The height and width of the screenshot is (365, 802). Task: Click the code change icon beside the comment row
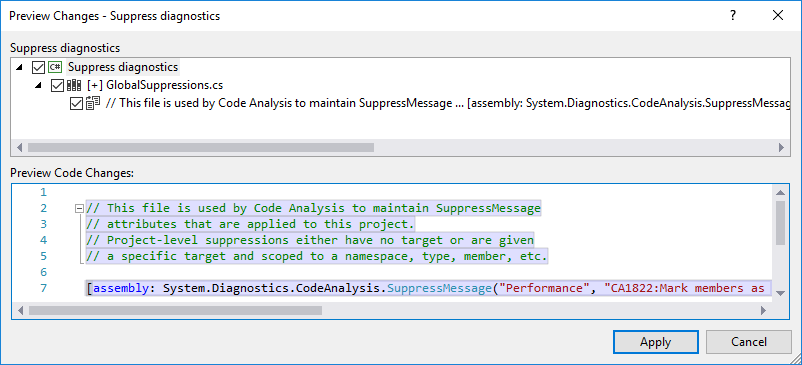(x=93, y=103)
